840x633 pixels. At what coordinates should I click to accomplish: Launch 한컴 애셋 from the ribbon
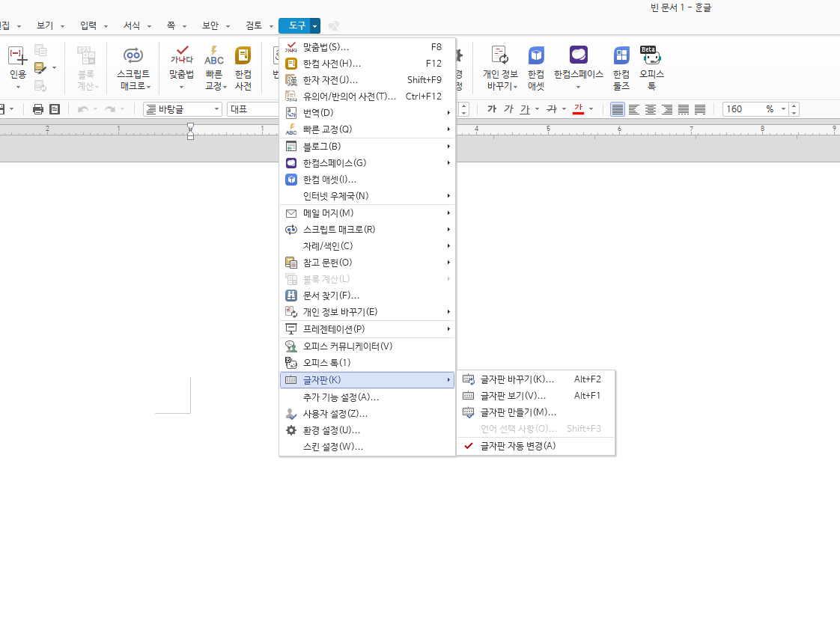536,68
